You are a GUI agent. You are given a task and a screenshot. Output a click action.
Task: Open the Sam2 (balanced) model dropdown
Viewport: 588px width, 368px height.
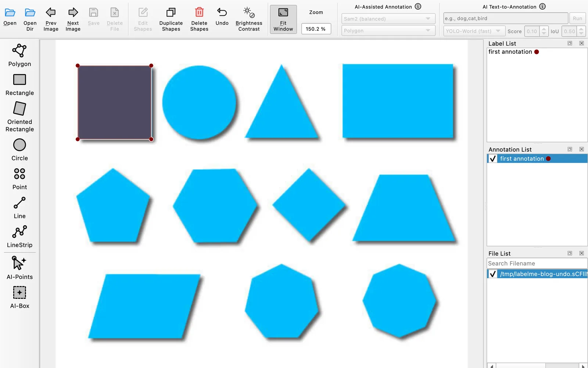[x=388, y=18]
